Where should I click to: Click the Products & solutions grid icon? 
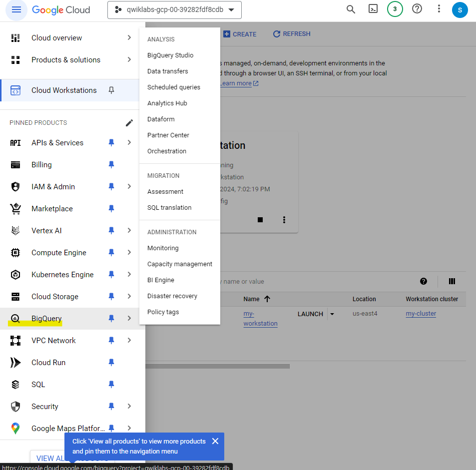(x=15, y=60)
